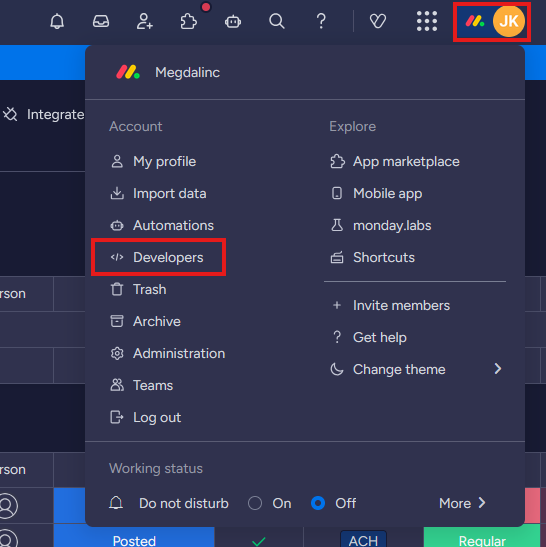Click the Megdalinc account name
The width and height of the screenshot is (546, 547).
[188, 73]
